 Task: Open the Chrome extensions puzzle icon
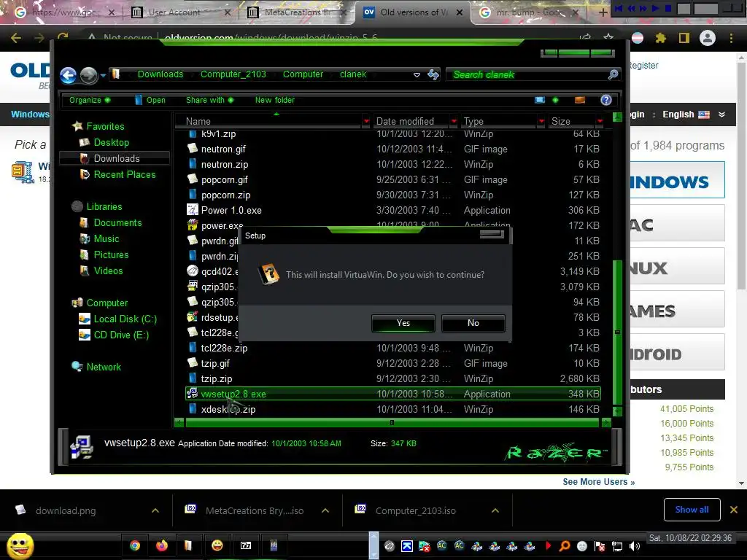tap(660, 38)
